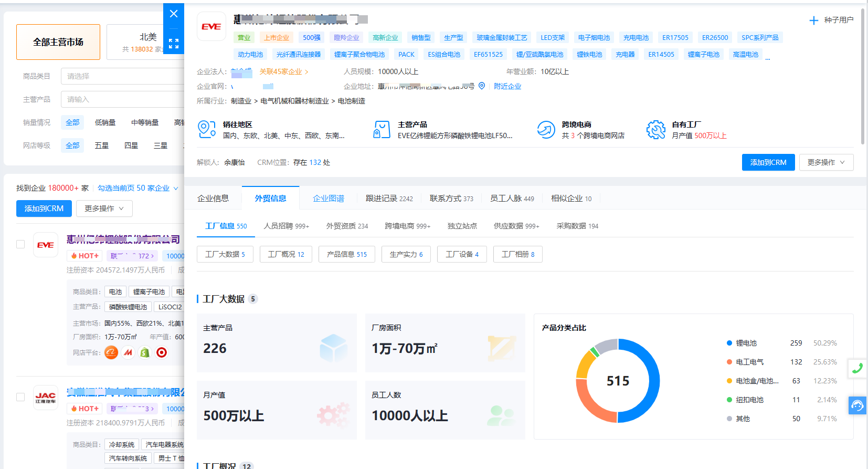Click blue 锂电池 legend dot

[729, 343]
